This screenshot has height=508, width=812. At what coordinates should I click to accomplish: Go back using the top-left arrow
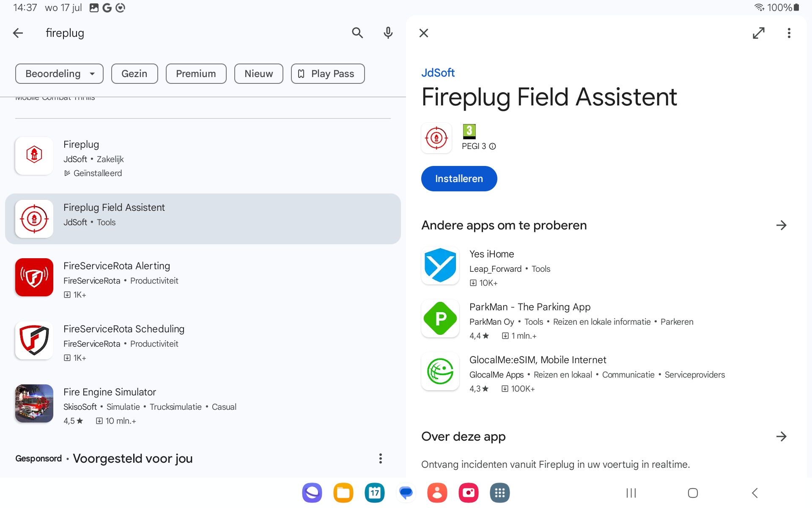point(18,33)
